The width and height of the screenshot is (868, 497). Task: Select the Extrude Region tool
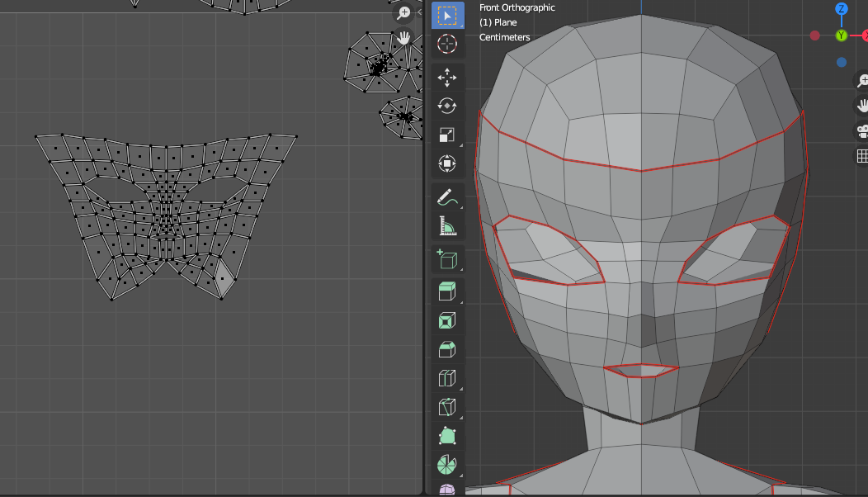447,291
